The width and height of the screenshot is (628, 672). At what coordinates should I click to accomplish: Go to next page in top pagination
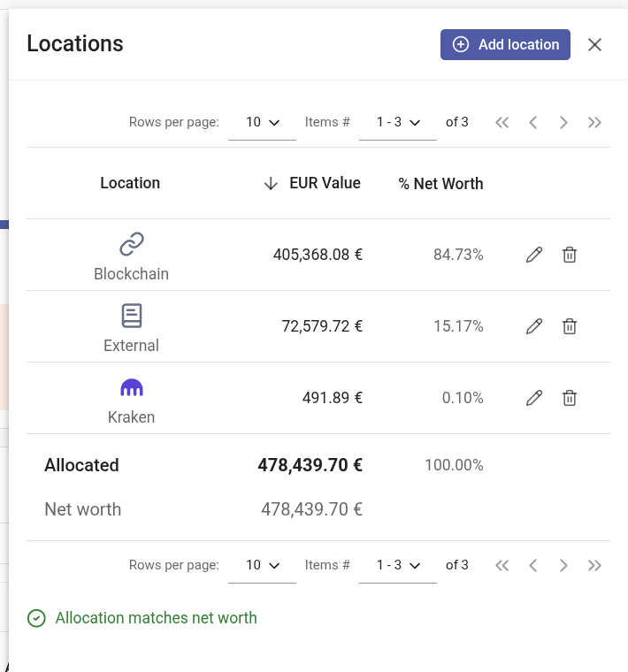pyautogui.click(x=563, y=123)
